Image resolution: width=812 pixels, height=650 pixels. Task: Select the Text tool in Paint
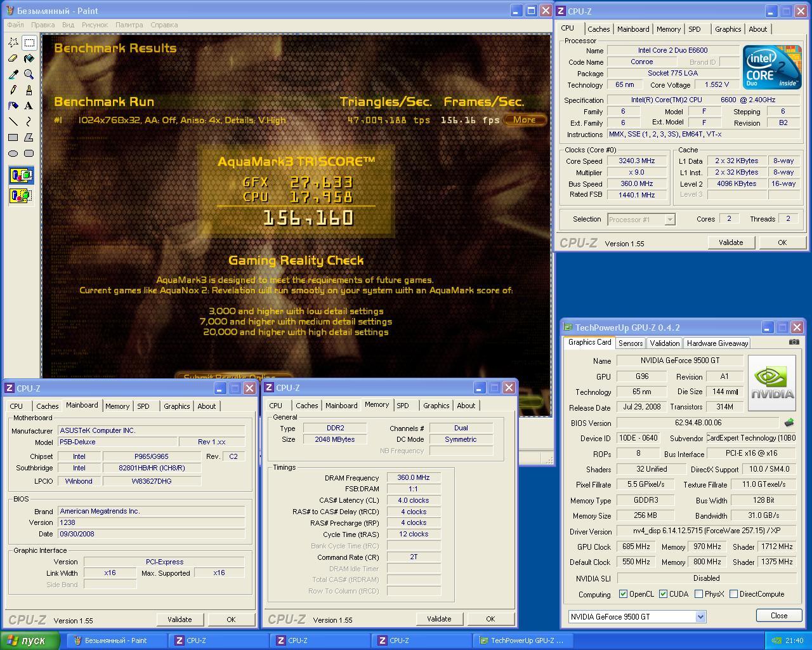(29, 106)
